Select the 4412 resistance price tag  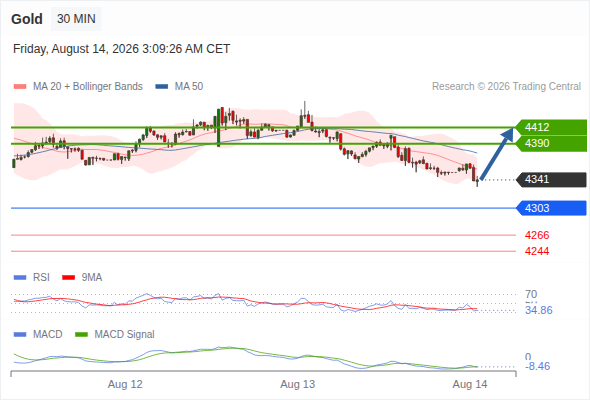pos(551,127)
